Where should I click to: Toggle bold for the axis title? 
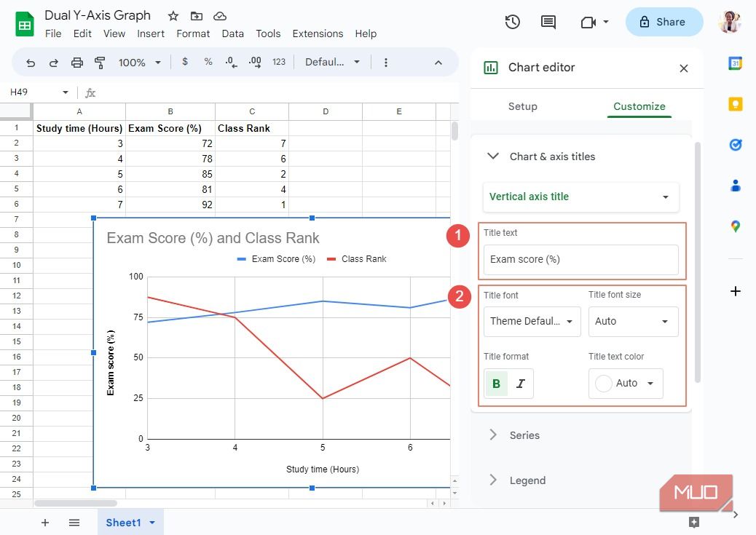[495, 383]
